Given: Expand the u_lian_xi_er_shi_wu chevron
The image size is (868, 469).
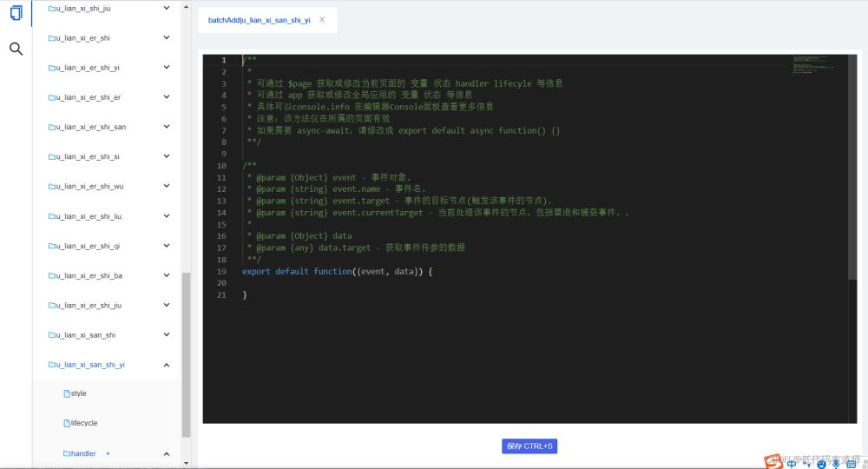Looking at the screenshot, I should (x=166, y=186).
